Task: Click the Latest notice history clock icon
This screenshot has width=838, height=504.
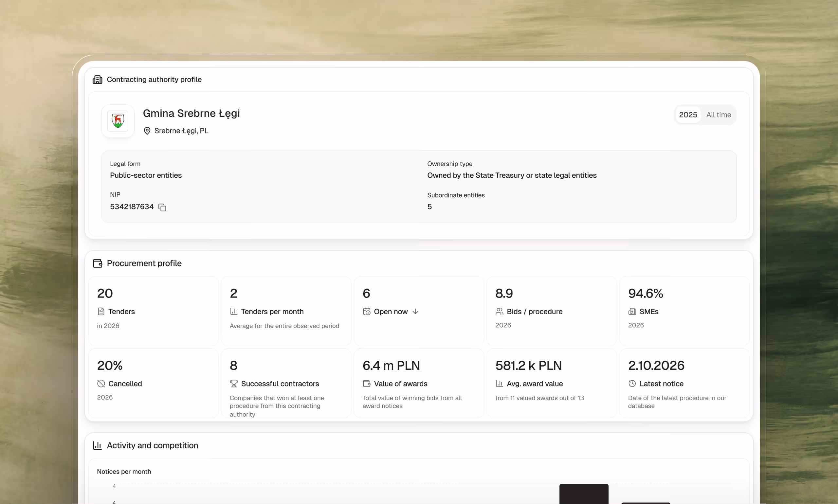Action: pos(632,384)
